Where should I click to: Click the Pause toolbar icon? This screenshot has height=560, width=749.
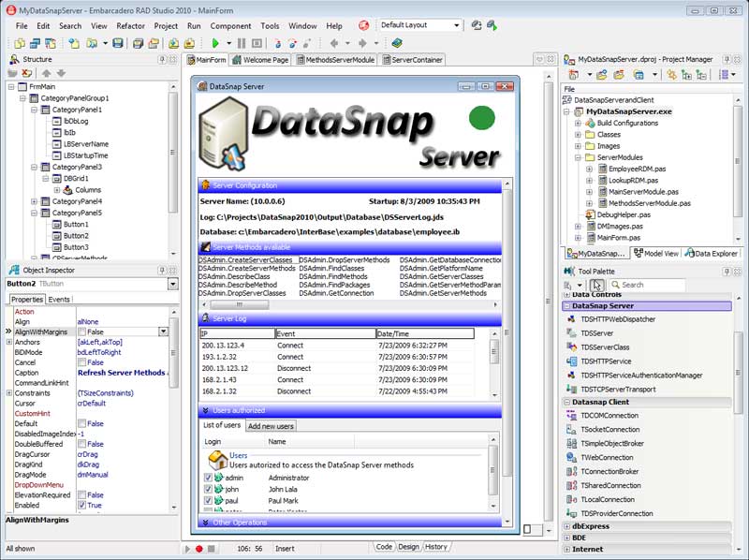coord(242,43)
